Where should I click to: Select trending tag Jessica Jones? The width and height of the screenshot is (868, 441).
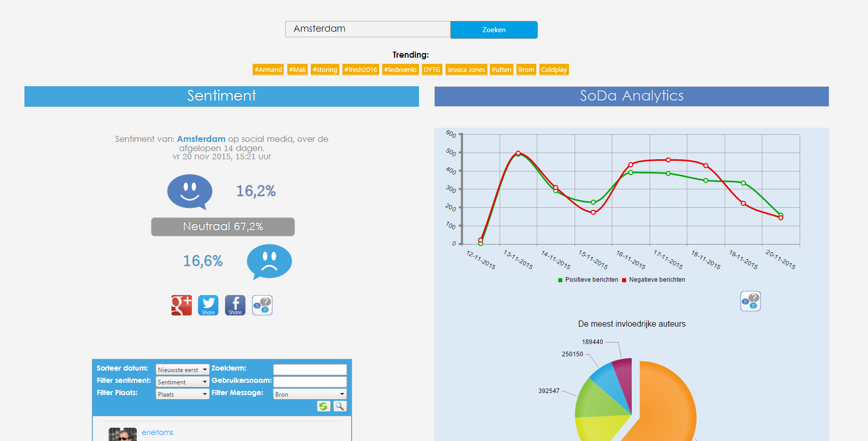tap(466, 69)
